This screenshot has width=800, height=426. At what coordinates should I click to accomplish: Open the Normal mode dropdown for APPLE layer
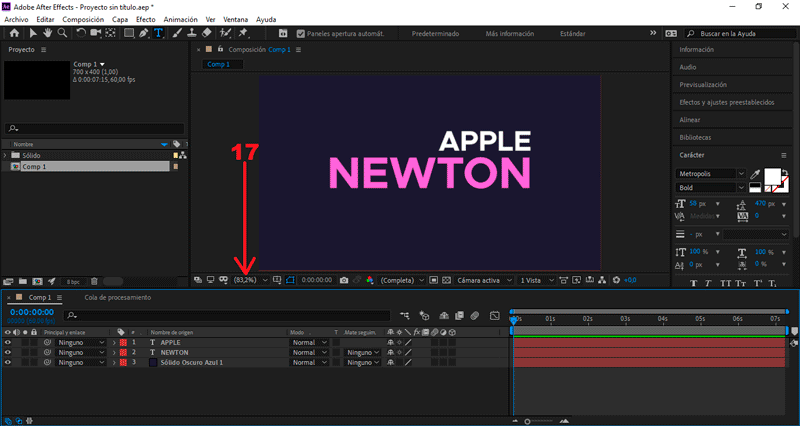pos(309,342)
